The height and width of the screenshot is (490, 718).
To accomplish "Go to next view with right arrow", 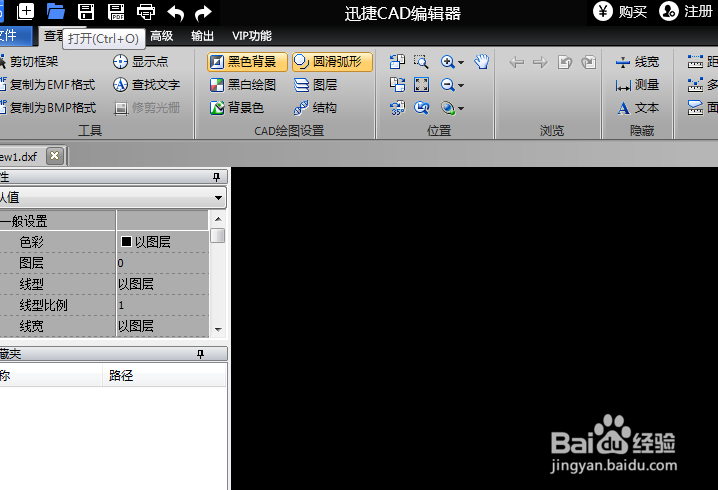I will (540, 62).
